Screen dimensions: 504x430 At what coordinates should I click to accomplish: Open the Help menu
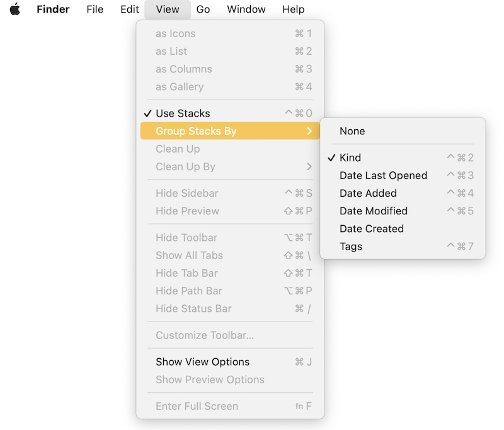pos(293,9)
